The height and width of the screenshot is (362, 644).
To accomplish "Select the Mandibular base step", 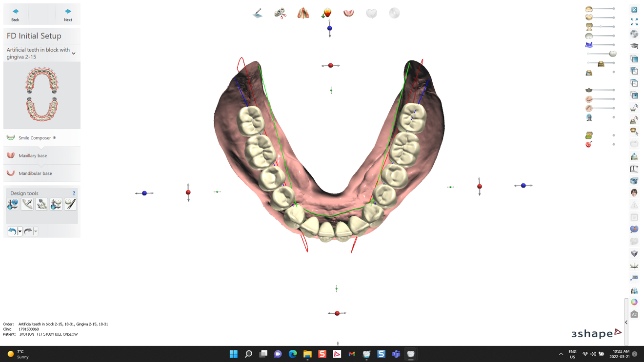I will pyautogui.click(x=35, y=173).
